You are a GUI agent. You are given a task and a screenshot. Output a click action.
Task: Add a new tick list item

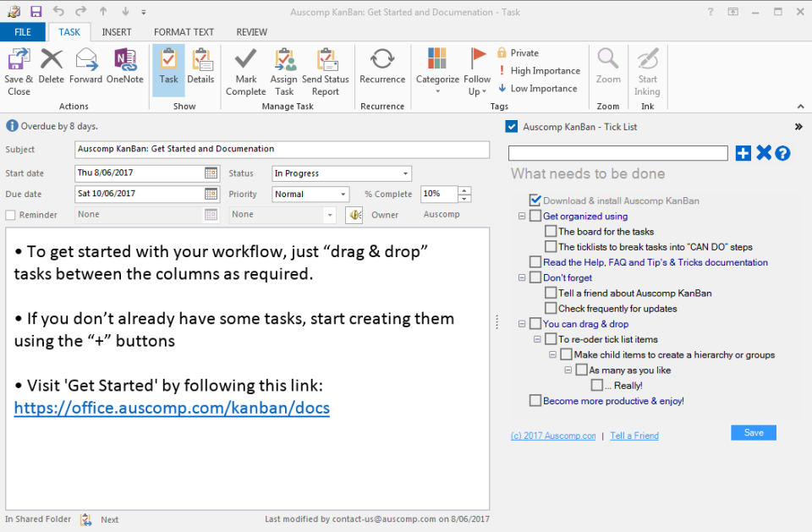coord(743,153)
